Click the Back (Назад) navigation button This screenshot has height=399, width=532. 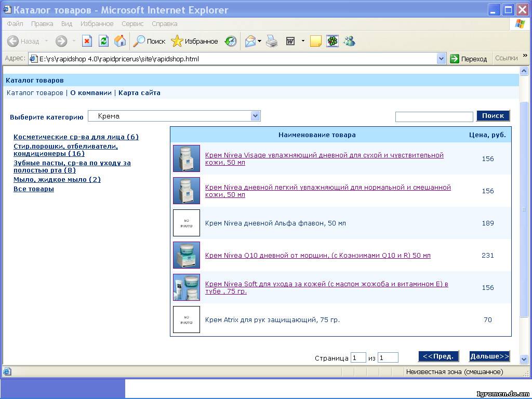23,42
